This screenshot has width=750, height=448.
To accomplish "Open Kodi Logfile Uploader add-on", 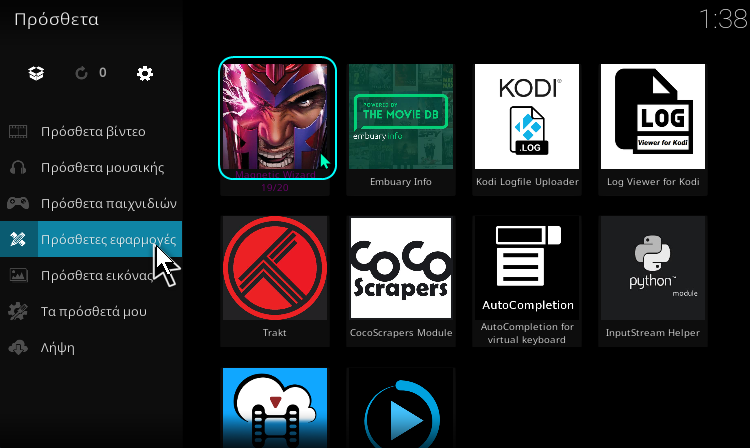I will click(527, 130).
